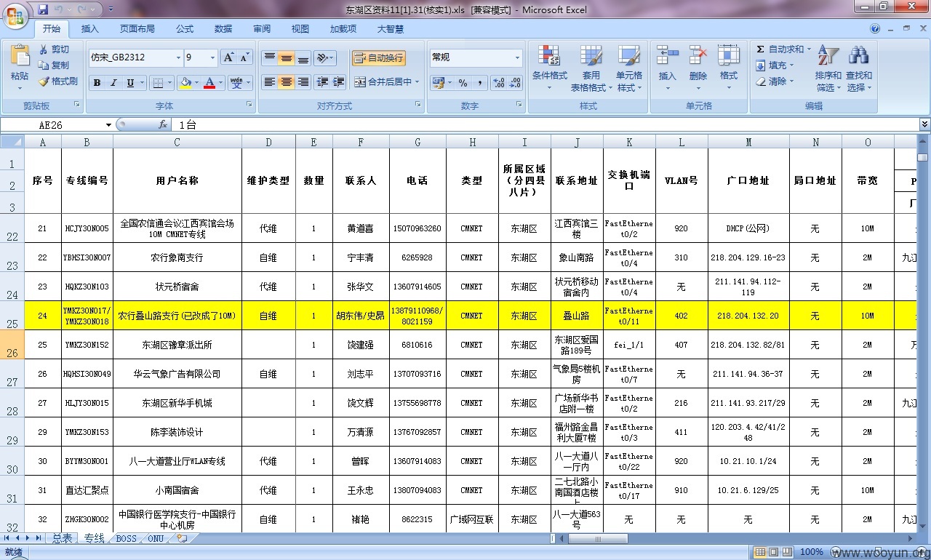Switch to the 插入 ribbon tab

pyautogui.click(x=90, y=29)
